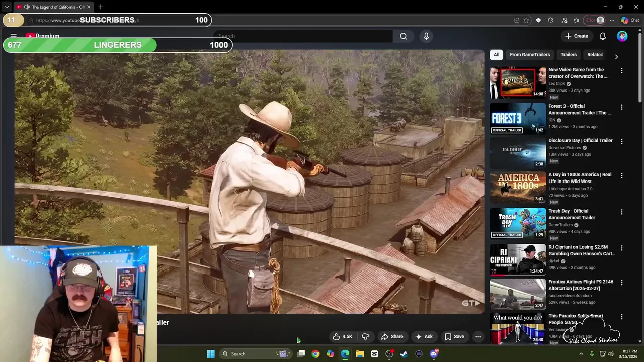Viewport: 644px width, 362px height.
Task: Open Task View on the taskbar
Action: 301,354
